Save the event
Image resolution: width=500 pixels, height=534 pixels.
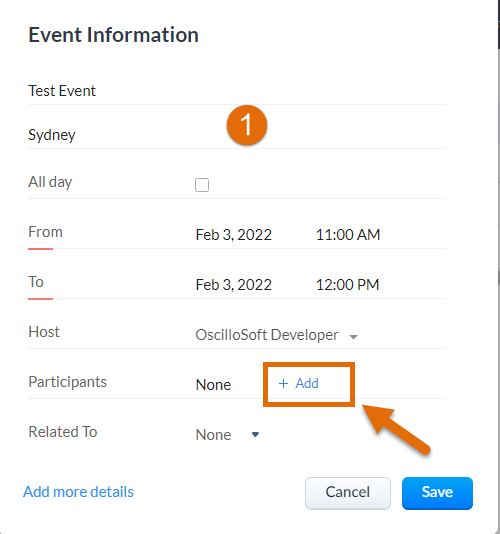pyautogui.click(x=437, y=493)
